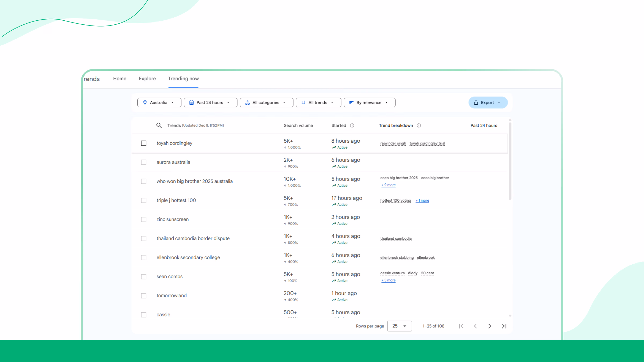Click the info icon next to Started
This screenshot has width=644, height=362.
[x=352, y=125]
